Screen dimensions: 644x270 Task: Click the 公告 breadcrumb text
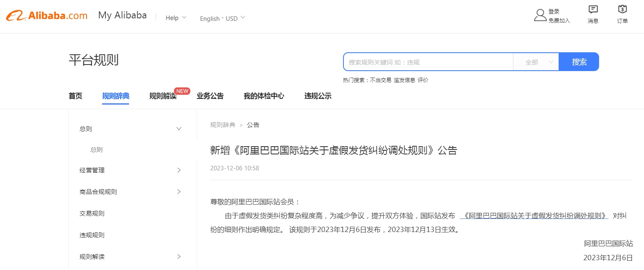(253, 125)
